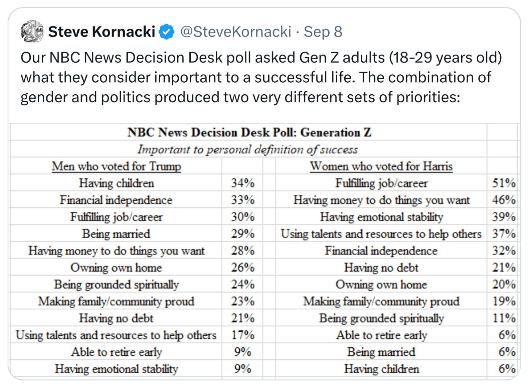Click the 11% value cell
Viewport: 532px width, 392px height.
click(503, 318)
